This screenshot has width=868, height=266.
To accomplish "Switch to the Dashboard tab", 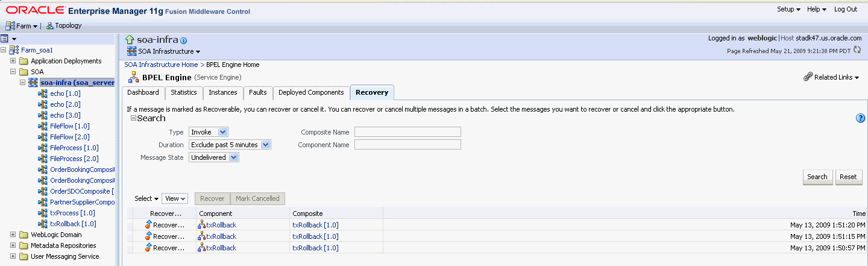I will (x=143, y=92).
